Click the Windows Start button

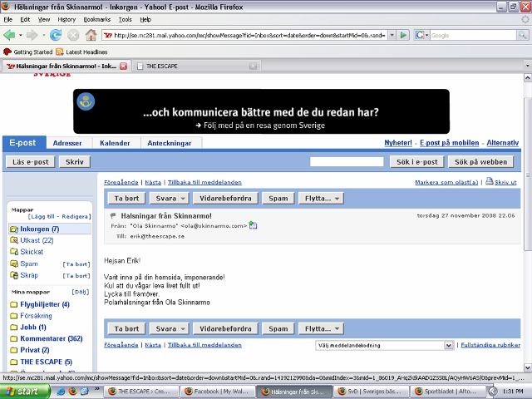coord(24,392)
